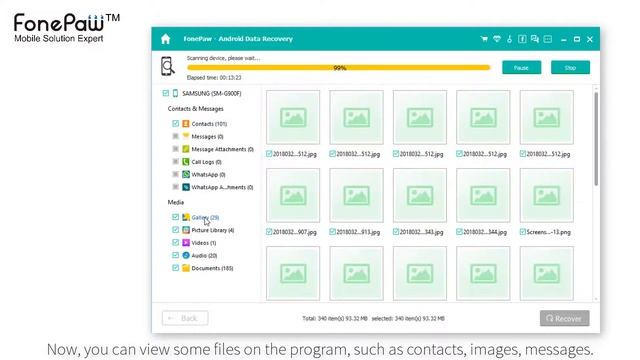Screen dimensions: 640x360
Task: Uncheck the Contacts checkbox
Action: 176,123
